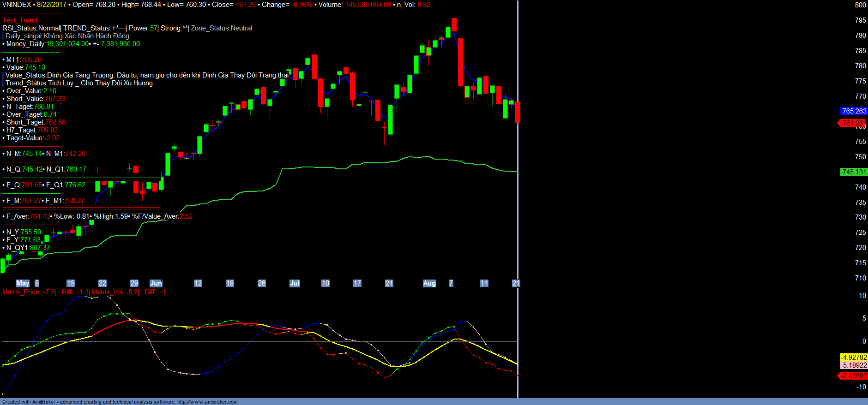
Task: Select the Jul month marker on date axis
Action: pos(295,283)
